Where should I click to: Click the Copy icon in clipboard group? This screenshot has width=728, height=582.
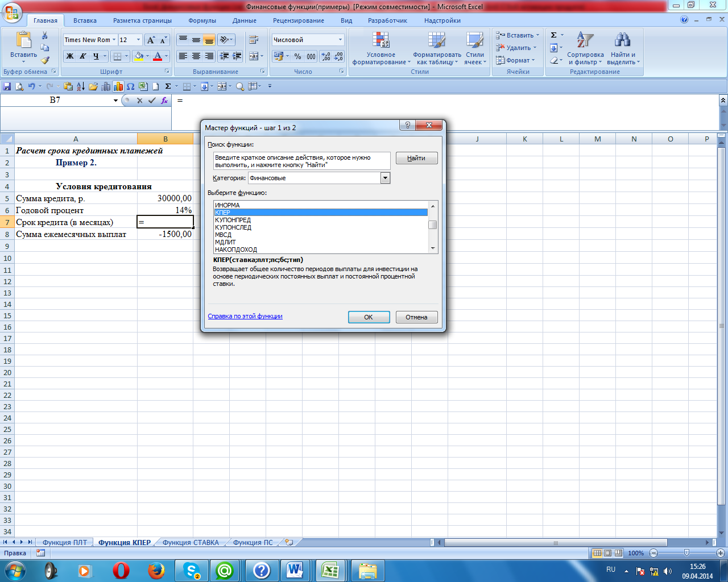(x=45, y=48)
